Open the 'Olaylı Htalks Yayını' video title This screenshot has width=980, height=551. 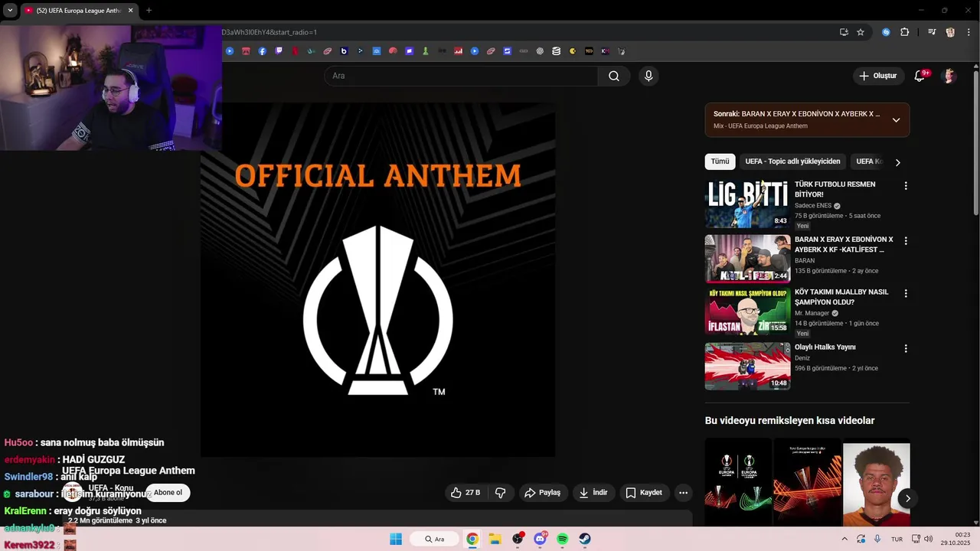click(x=825, y=347)
